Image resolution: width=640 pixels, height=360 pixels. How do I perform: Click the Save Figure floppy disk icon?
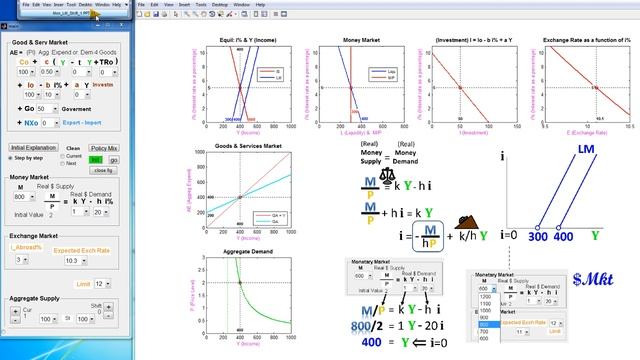(x=156, y=14)
